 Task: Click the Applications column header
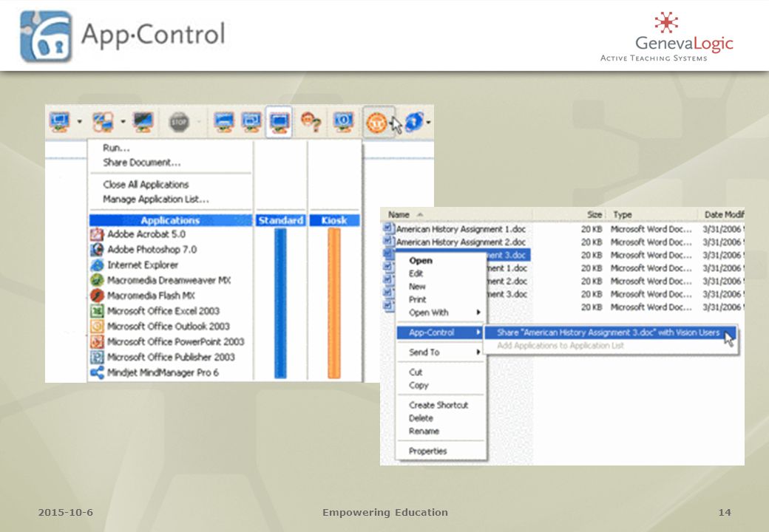[170, 220]
